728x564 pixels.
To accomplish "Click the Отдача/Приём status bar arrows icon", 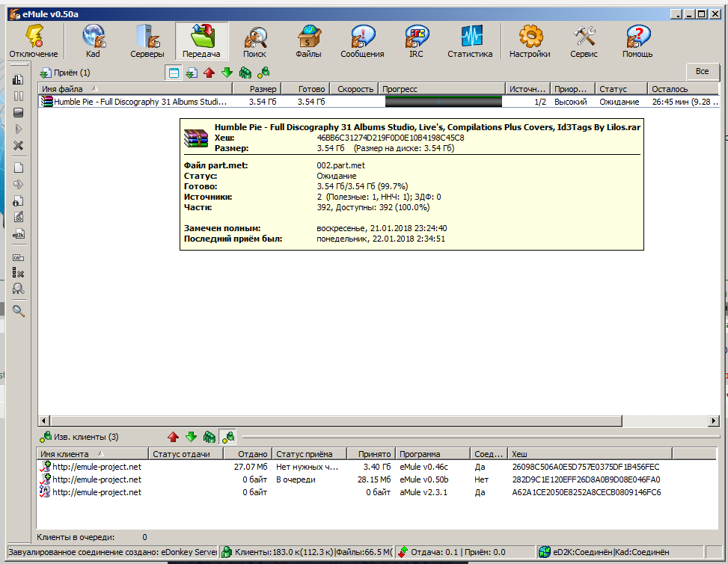I will coord(403,552).
